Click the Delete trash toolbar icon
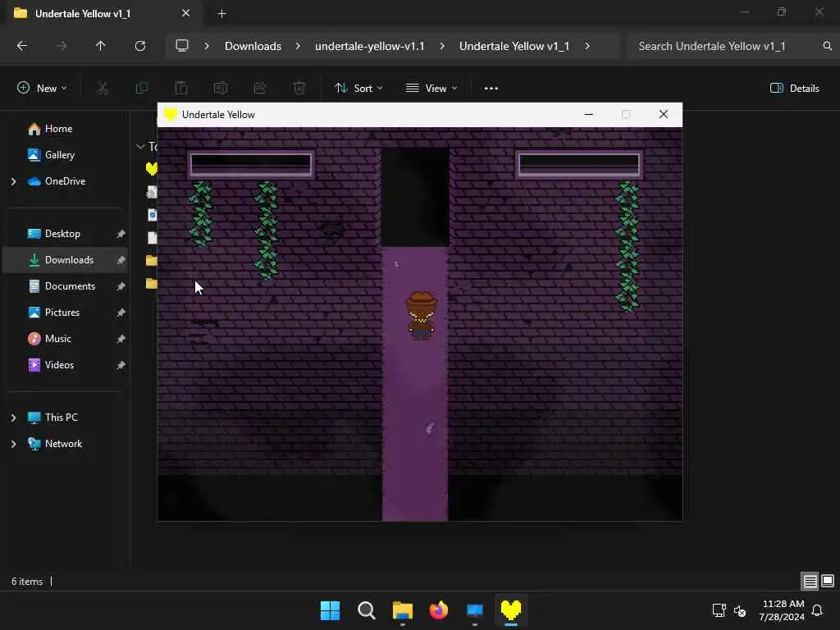This screenshot has height=630, width=840. [x=299, y=88]
